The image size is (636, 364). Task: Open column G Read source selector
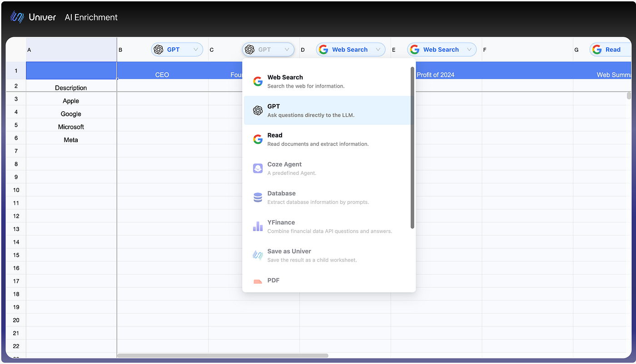(611, 49)
